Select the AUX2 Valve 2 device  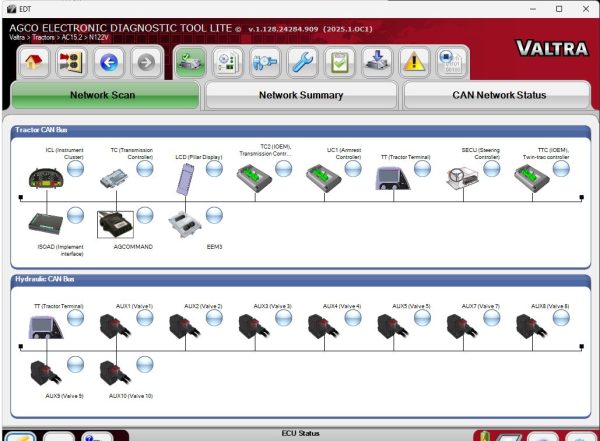click(x=185, y=326)
